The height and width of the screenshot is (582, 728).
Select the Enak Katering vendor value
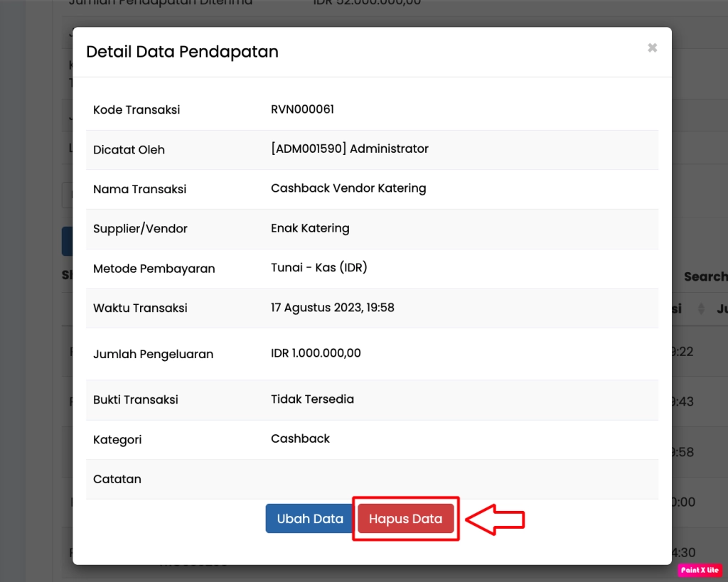tap(310, 229)
